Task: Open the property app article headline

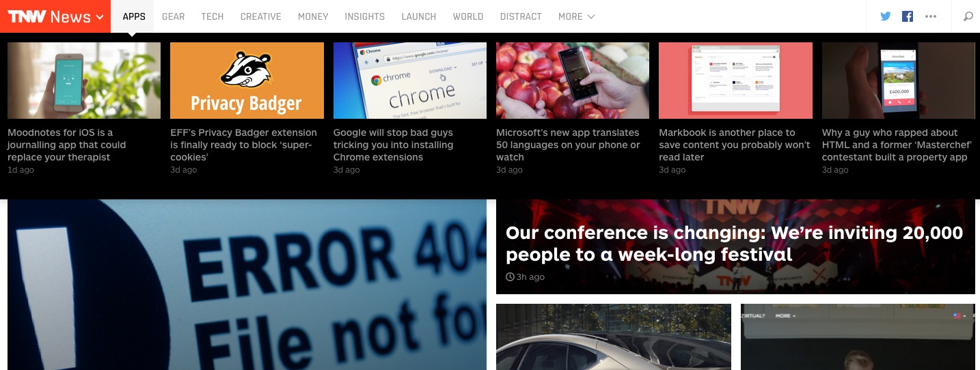Action: point(895,145)
